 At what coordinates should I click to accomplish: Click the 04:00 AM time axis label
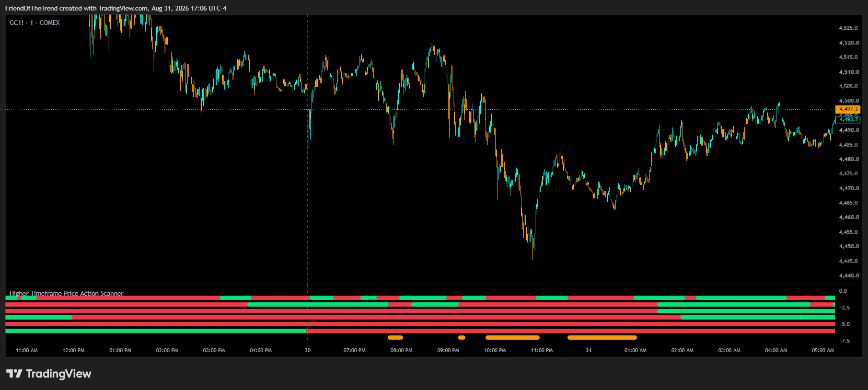tap(776, 350)
